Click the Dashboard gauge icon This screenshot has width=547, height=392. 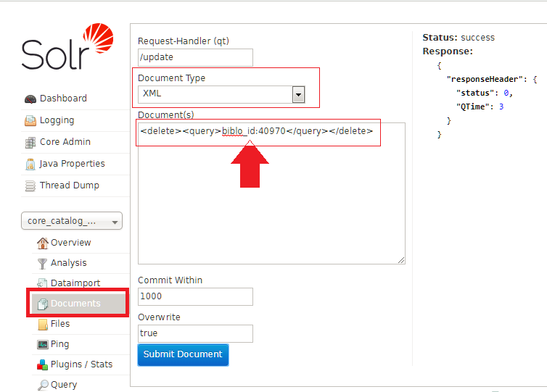point(30,99)
